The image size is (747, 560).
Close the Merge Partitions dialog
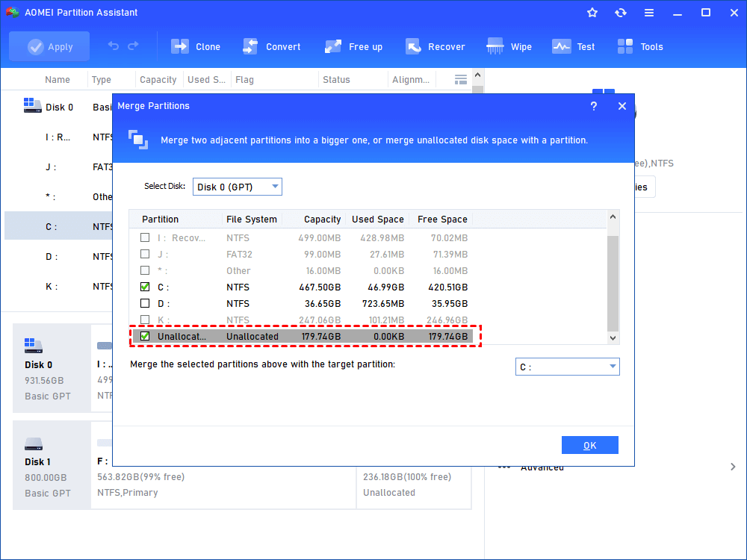coord(622,106)
